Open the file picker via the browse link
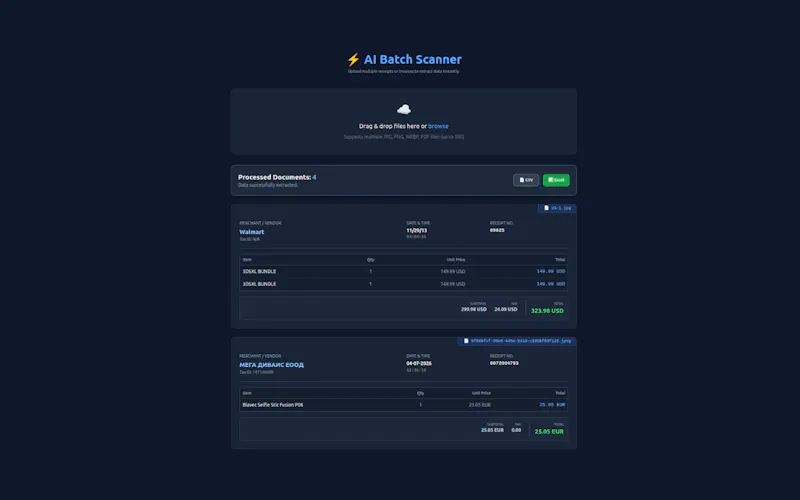Viewport: 800px width, 500px height. [438, 126]
